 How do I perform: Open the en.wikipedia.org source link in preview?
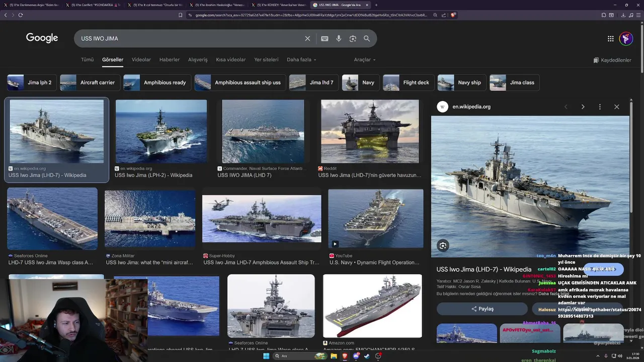(471, 107)
